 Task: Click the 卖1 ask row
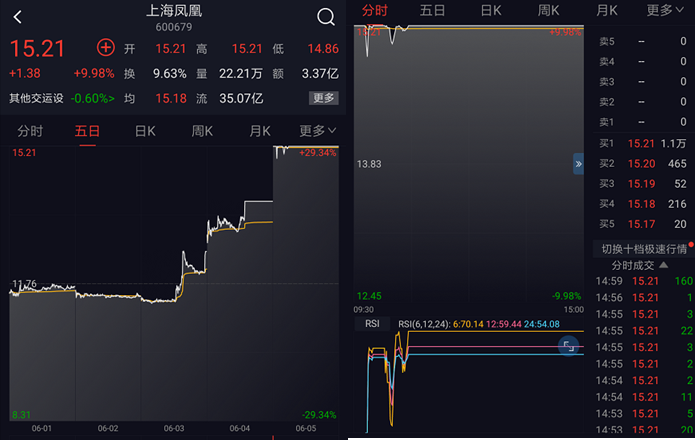(643, 121)
